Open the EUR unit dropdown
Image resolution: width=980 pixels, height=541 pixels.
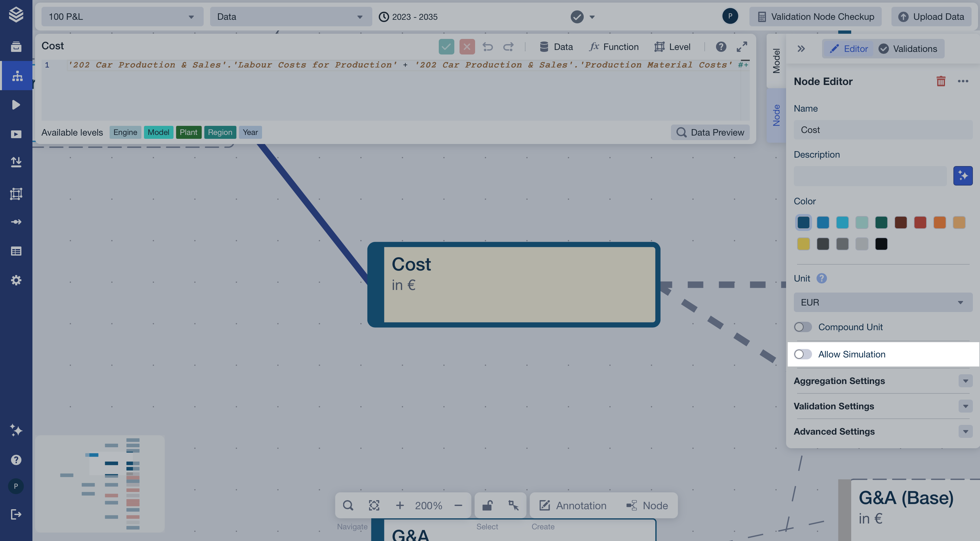coord(883,302)
